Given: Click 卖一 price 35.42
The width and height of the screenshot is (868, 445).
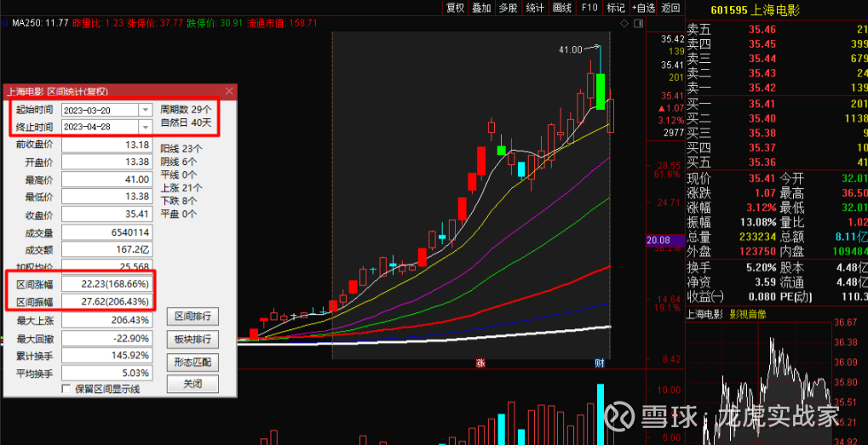Looking at the screenshot, I should (762, 88).
